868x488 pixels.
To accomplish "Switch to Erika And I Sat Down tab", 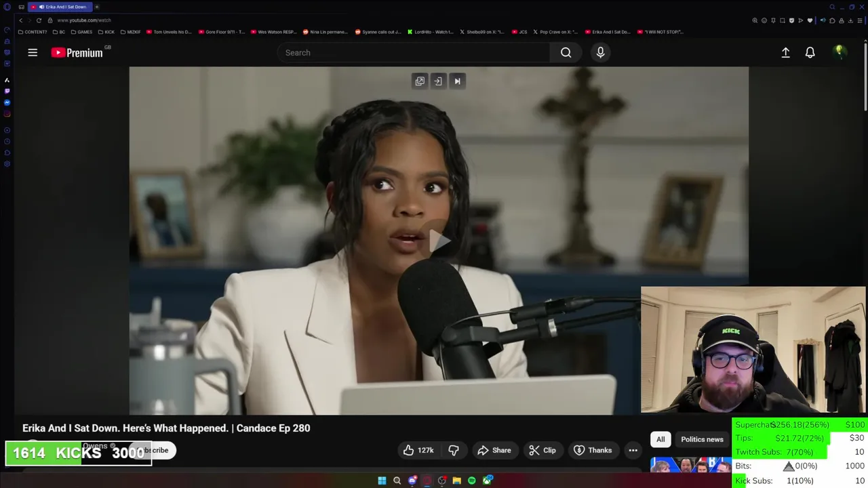I will point(62,7).
